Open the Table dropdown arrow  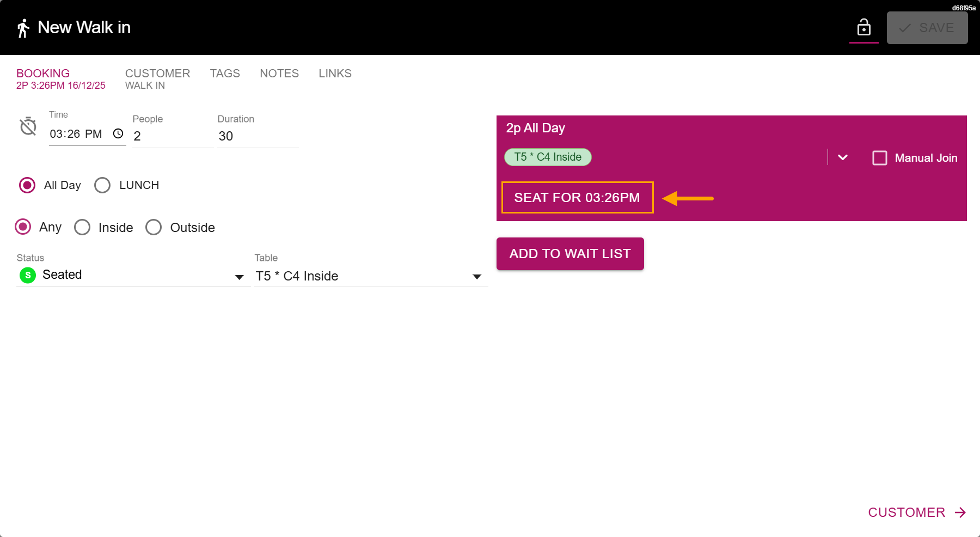[x=476, y=277]
